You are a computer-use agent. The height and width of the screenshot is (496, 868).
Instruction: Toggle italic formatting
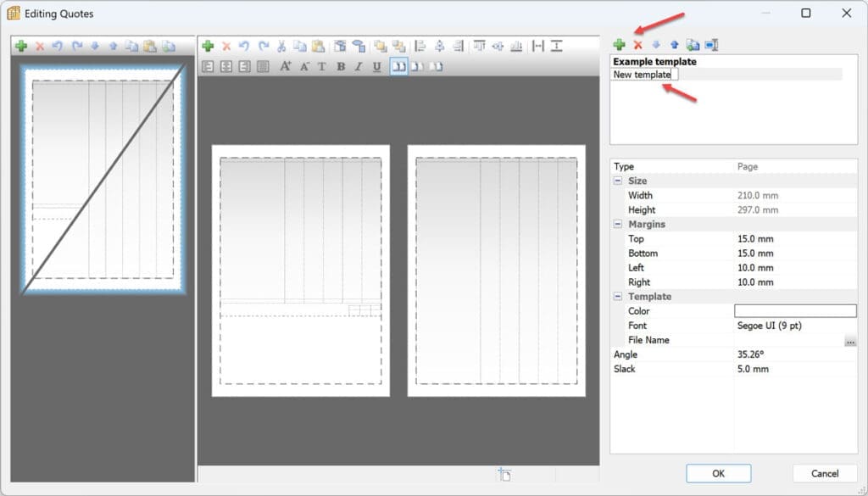(359, 67)
